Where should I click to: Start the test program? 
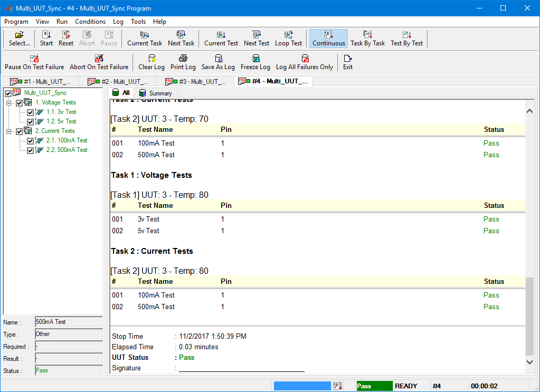coord(46,38)
